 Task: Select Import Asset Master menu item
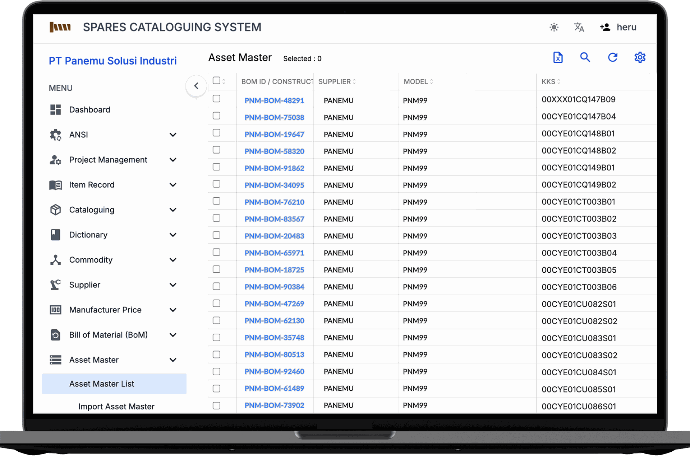coord(116,406)
